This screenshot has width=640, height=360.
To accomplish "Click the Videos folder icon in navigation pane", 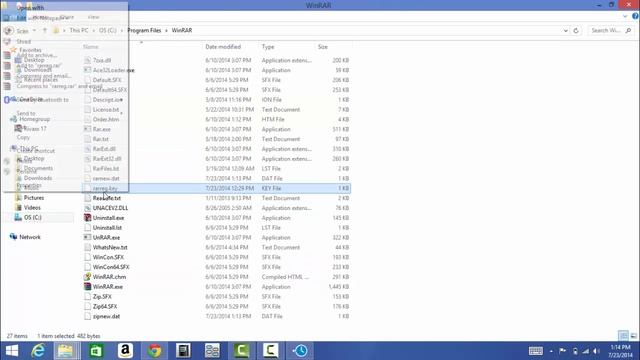I will tap(18, 207).
